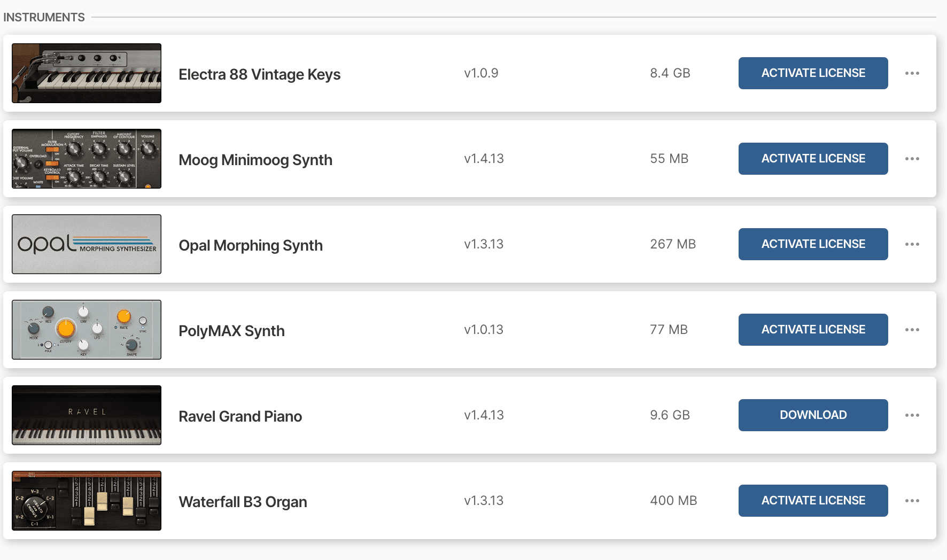947x560 pixels.
Task: Activate license for Electra 88 Vintage Keys
Action: pyautogui.click(x=813, y=73)
